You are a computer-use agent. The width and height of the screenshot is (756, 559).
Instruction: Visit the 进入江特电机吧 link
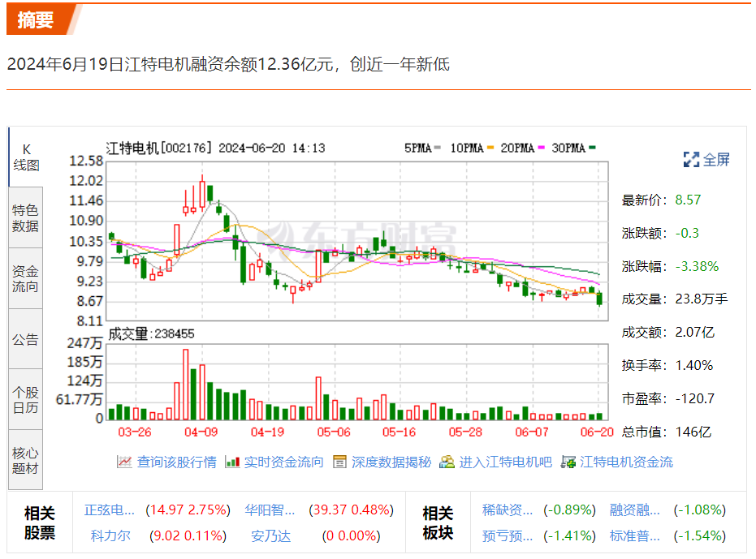pyautogui.click(x=505, y=462)
